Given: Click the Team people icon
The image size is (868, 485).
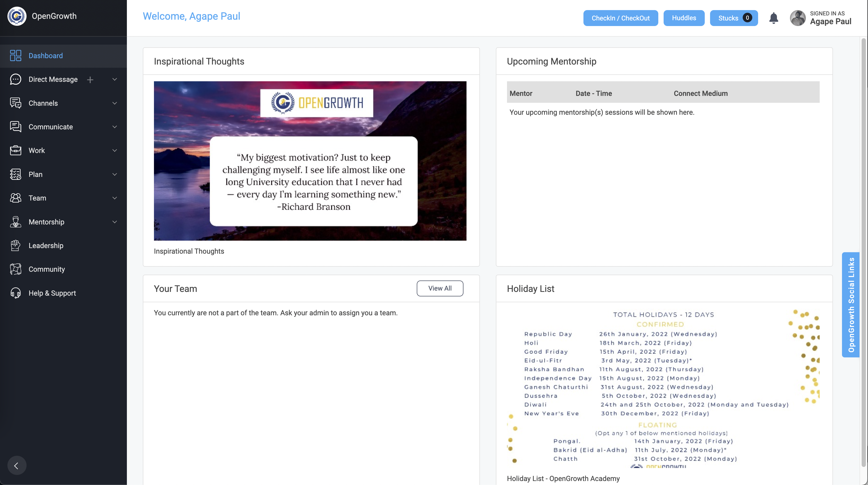Looking at the screenshot, I should [15, 198].
